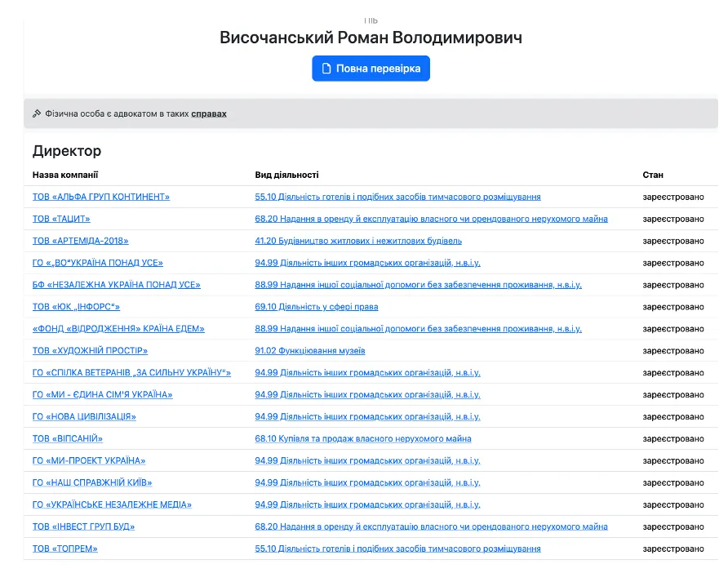
Task: Open company ТОВ «ТОПРЕМ»
Action: (65, 549)
